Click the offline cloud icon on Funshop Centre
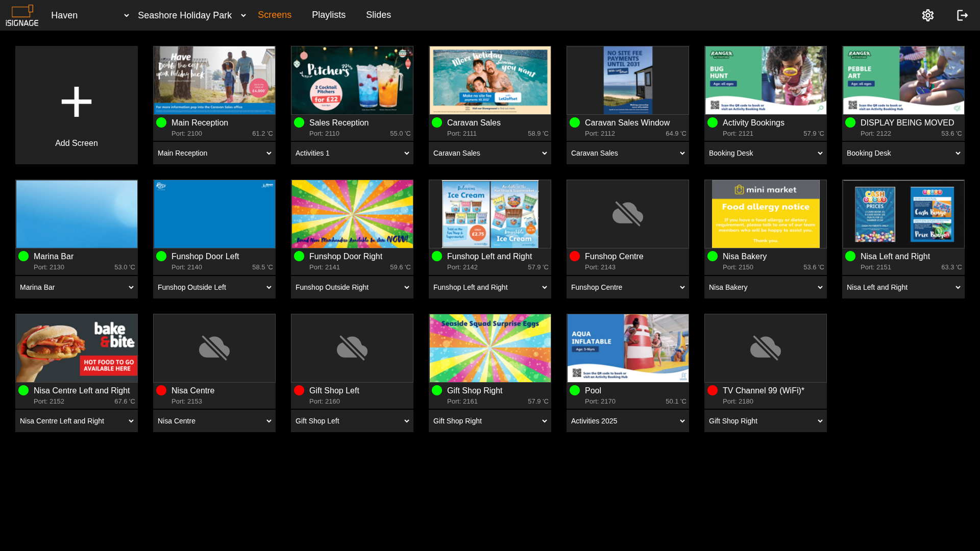The height and width of the screenshot is (551, 980). tap(627, 214)
